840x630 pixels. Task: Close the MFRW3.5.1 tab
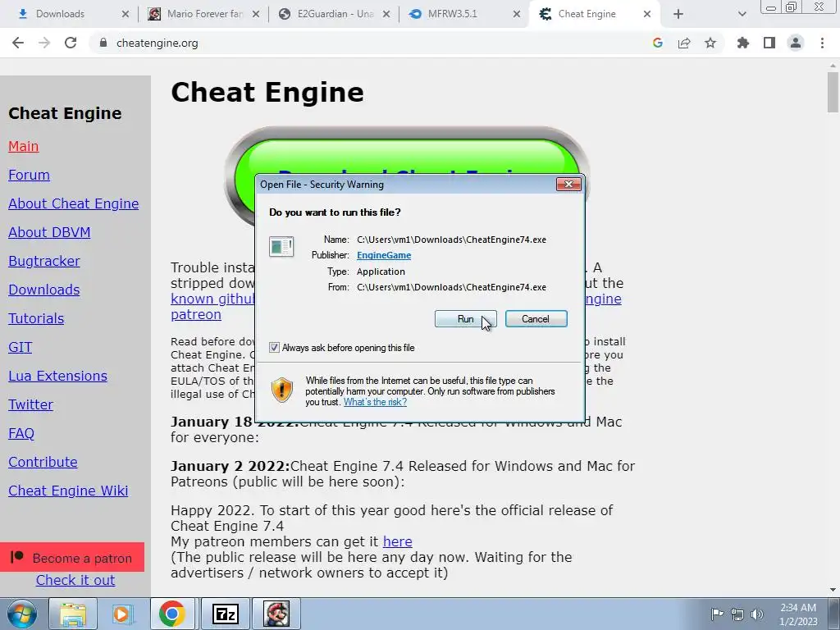click(x=517, y=14)
